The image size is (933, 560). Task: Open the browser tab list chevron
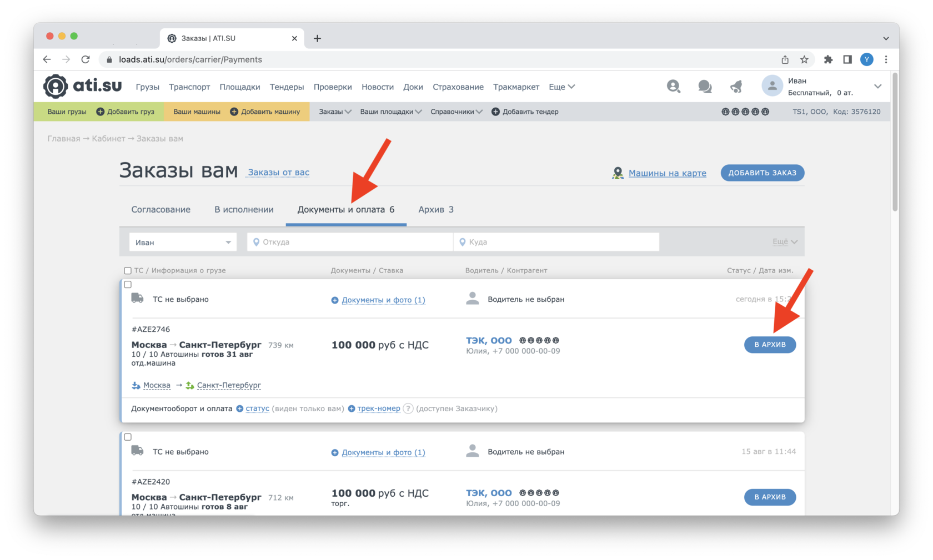pos(886,38)
